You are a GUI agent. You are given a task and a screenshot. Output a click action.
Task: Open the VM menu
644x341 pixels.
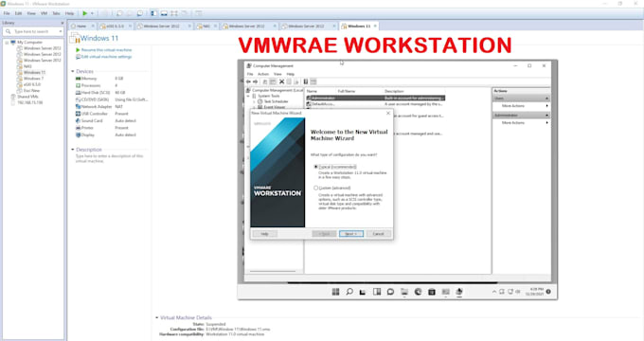pyautogui.click(x=44, y=13)
